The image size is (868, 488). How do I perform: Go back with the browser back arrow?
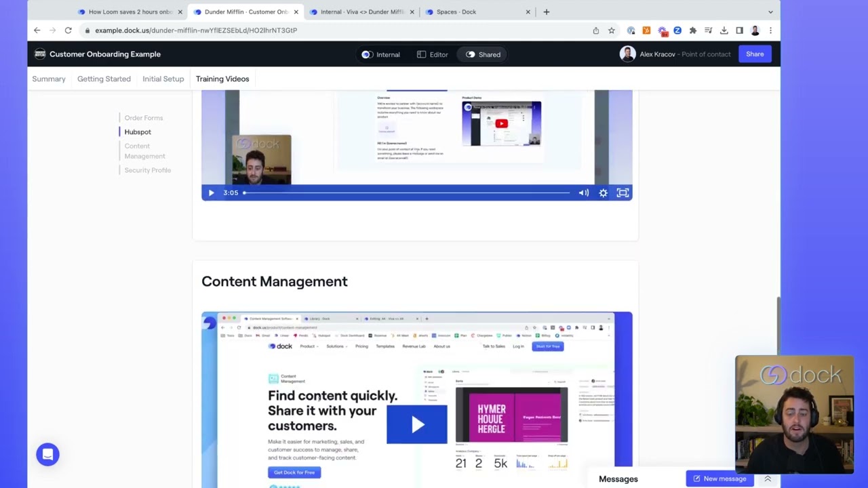click(x=37, y=30)
